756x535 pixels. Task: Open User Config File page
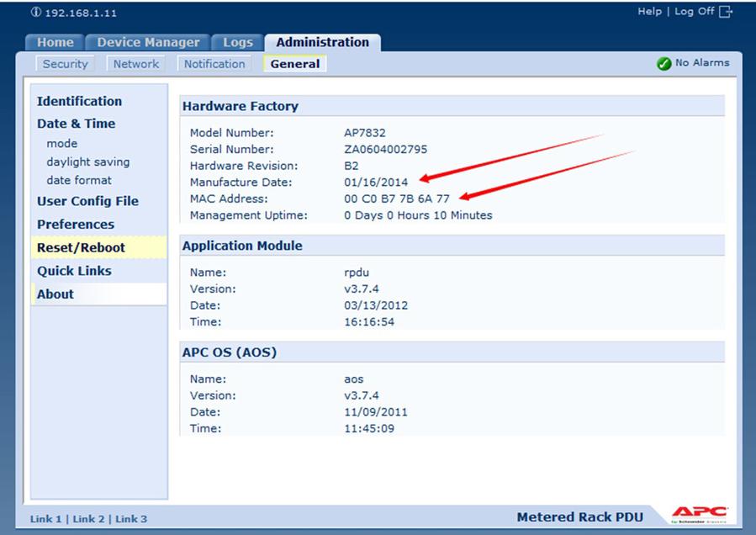pos(87,201)
